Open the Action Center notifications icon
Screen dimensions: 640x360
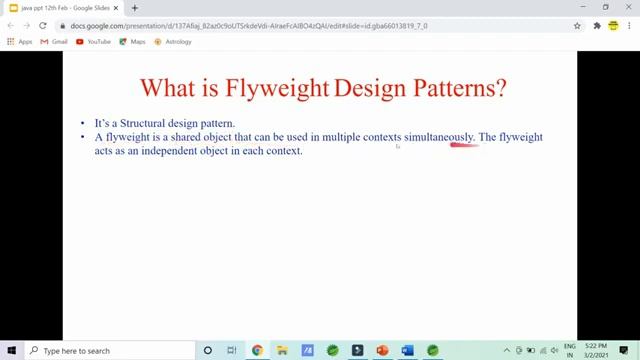coord(624,350)
